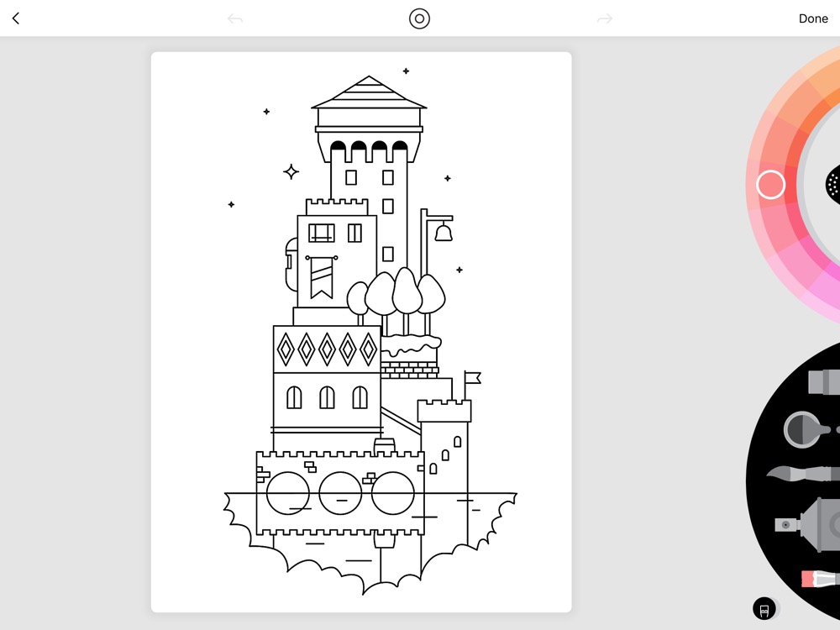Screen dimensions: 840x630
Task: Click the white-ringed coral color selector
Action: pyautogui.click(x=770, y=185)
